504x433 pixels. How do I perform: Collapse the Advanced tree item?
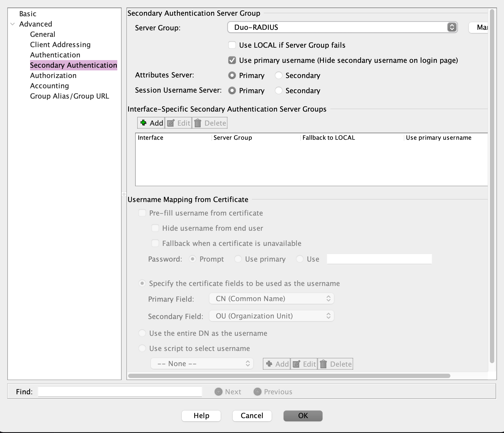pos(12,24)
